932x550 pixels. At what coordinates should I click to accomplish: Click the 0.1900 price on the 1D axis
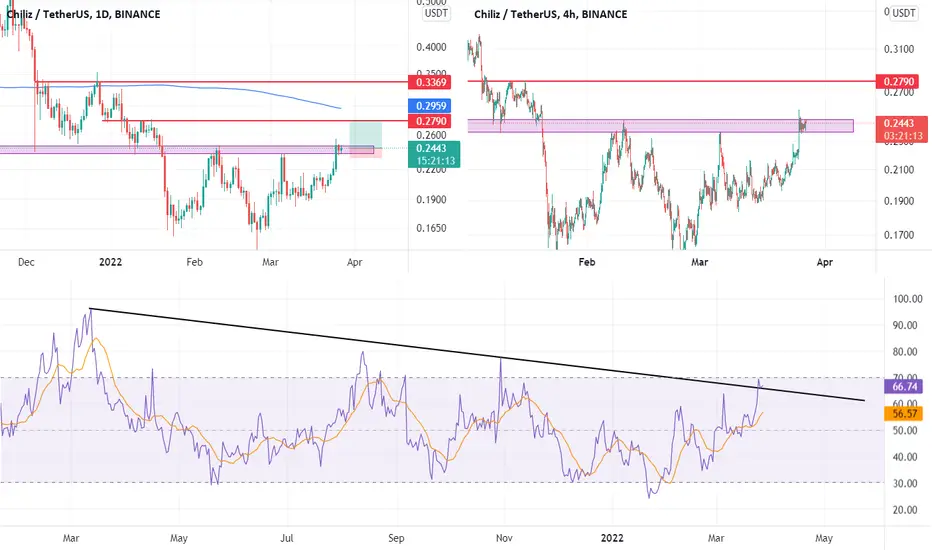coord(431,200)
